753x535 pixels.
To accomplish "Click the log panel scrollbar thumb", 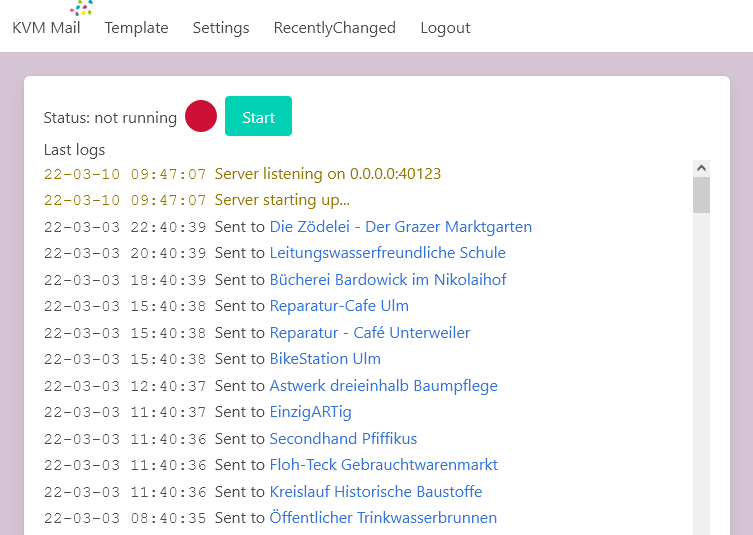I will pyautogui.click(x=701, y=195).
